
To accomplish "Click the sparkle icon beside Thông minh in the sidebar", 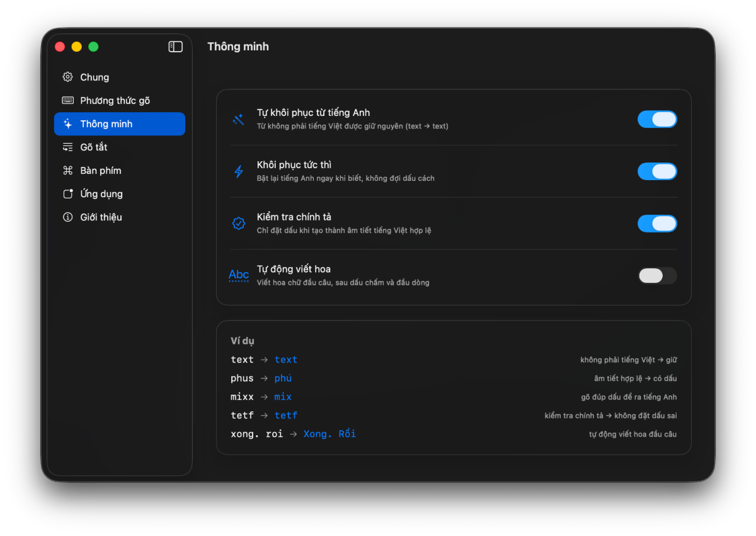I will [67, 123].
